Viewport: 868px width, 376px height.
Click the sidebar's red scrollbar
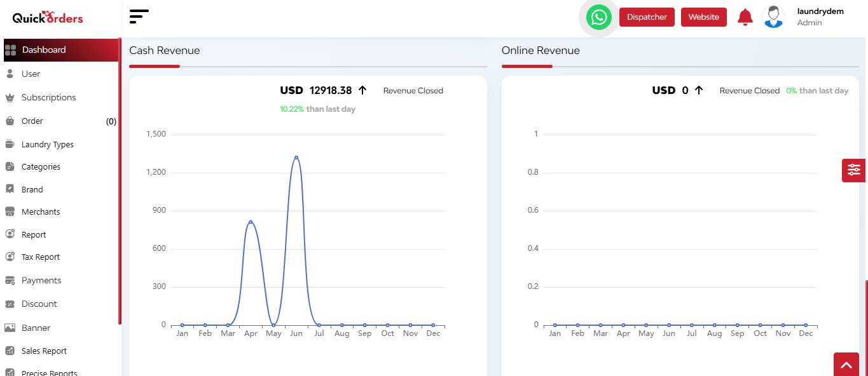(120, 181)
